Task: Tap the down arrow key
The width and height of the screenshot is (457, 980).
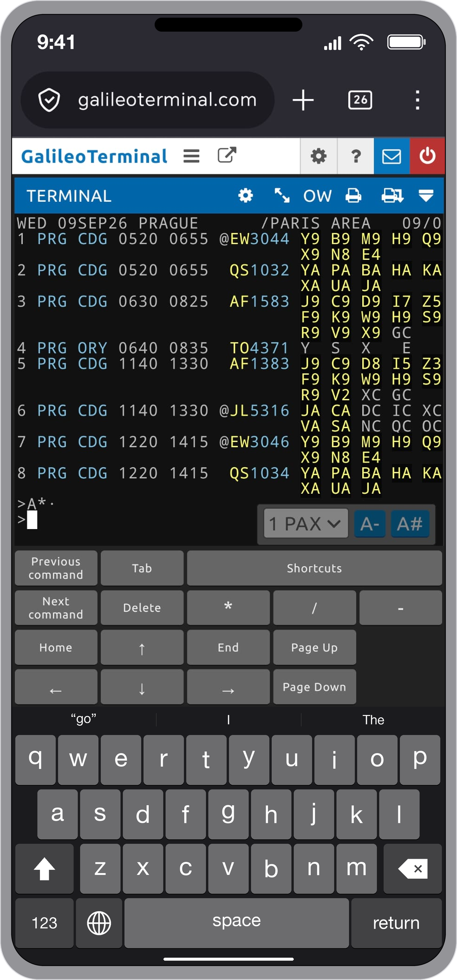Action: [x=142, y=687]
